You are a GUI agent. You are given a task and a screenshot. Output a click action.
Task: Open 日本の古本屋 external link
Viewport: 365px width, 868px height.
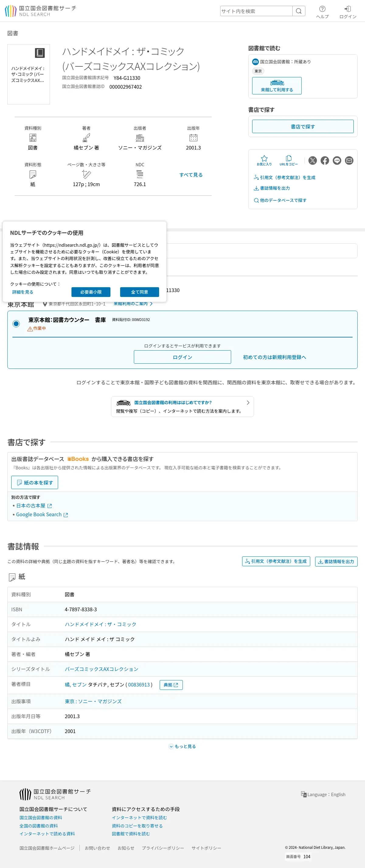tap(34, 506)
